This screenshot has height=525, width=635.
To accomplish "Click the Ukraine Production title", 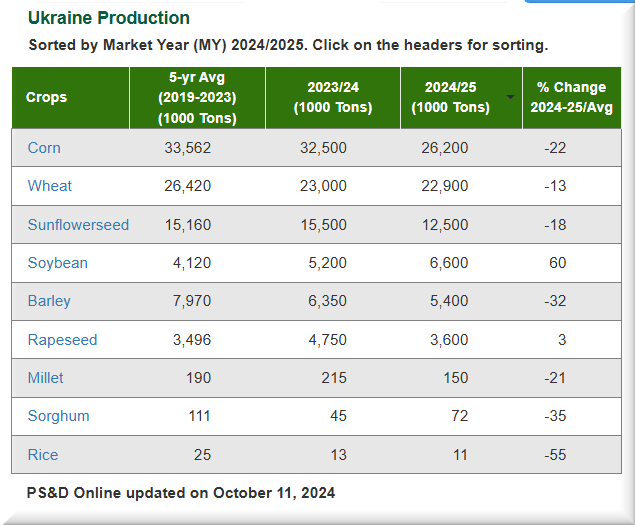I will [108, 18].
